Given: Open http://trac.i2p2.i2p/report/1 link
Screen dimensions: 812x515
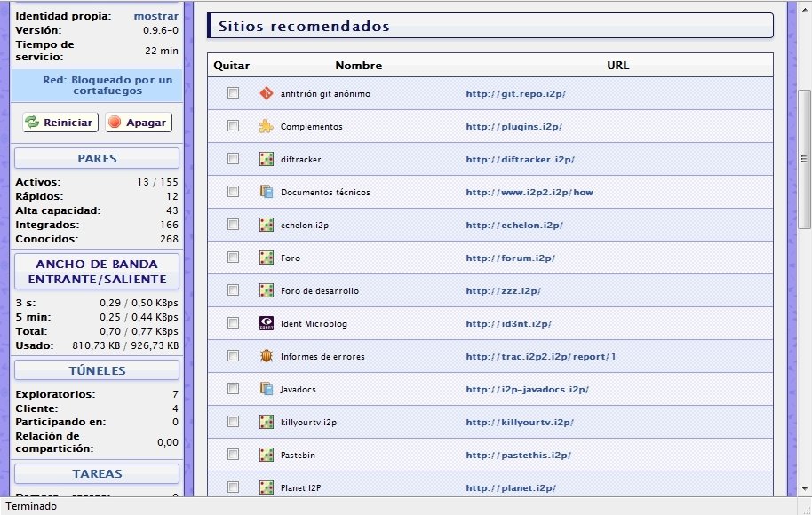Looking at the screenshot, I should click(x=541, y=356).
